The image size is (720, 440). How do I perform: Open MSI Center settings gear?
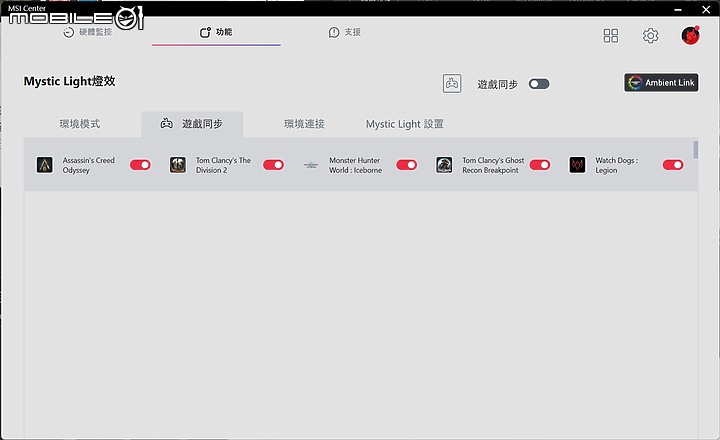650,36
